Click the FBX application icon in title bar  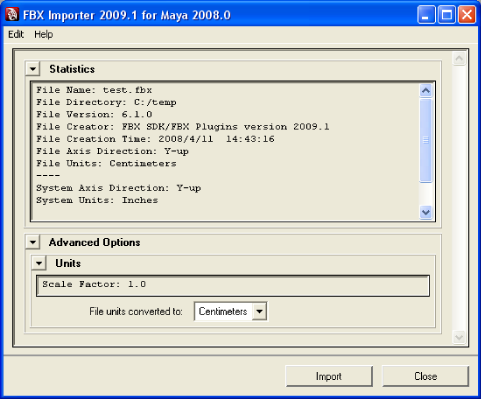(12, 15)
